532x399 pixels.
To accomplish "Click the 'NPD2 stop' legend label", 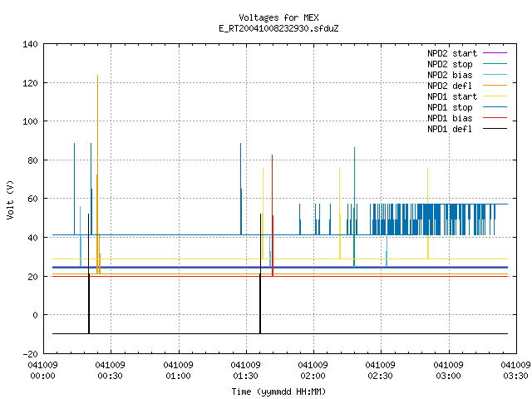I will click(450, 64).
